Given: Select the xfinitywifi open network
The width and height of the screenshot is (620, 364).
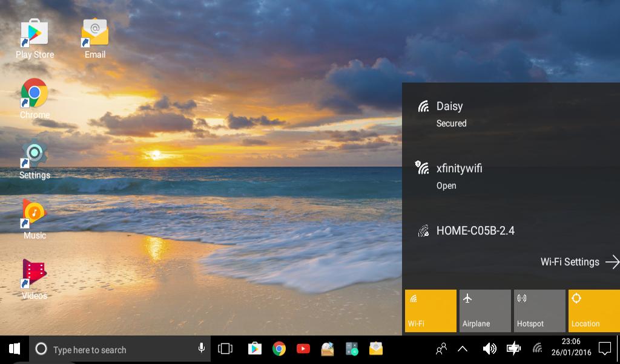Looking at the screenshot, I should [511, 177].
